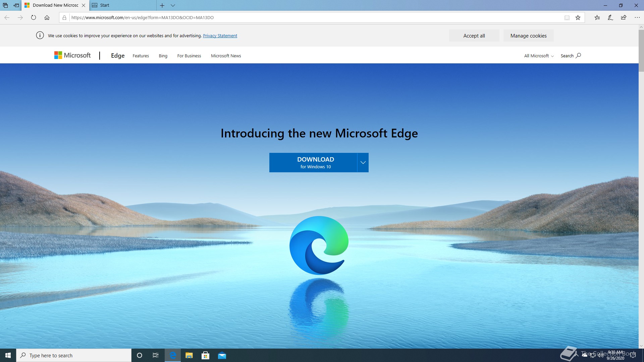Open Mail app from taskbar
Image resolution: width=644 pixels, height=362 pixels.
[x=222, y=355]
